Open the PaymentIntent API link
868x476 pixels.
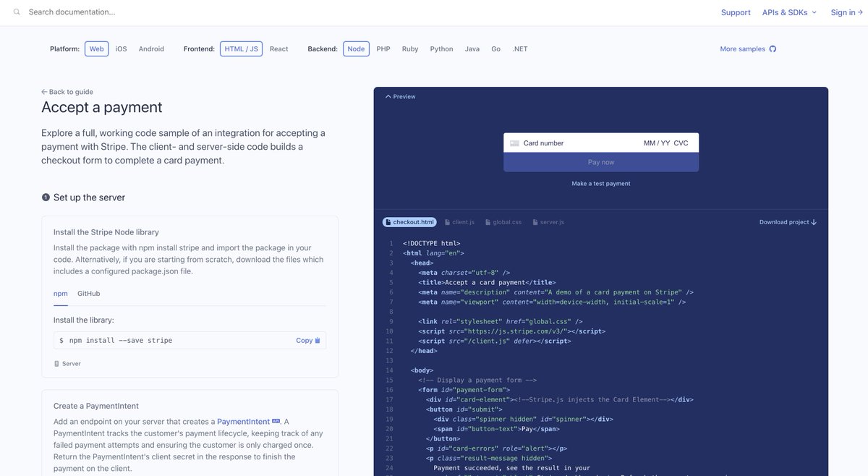pos(243,422)
